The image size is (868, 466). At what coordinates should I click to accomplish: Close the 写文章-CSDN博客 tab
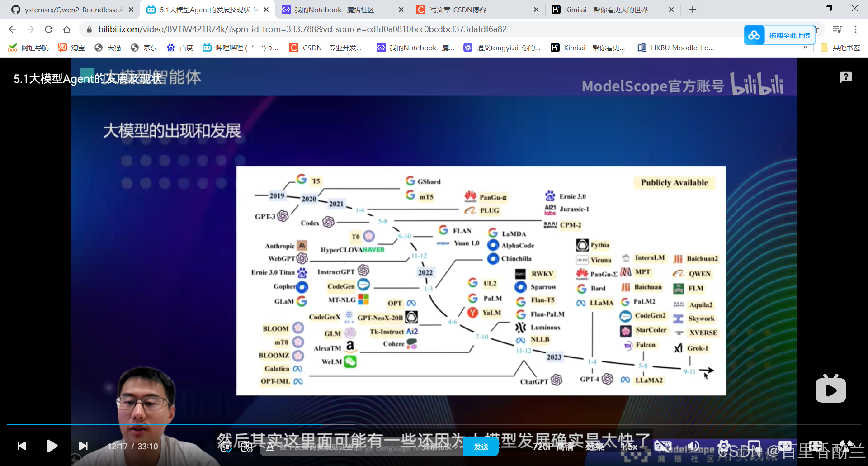point(536,10)
